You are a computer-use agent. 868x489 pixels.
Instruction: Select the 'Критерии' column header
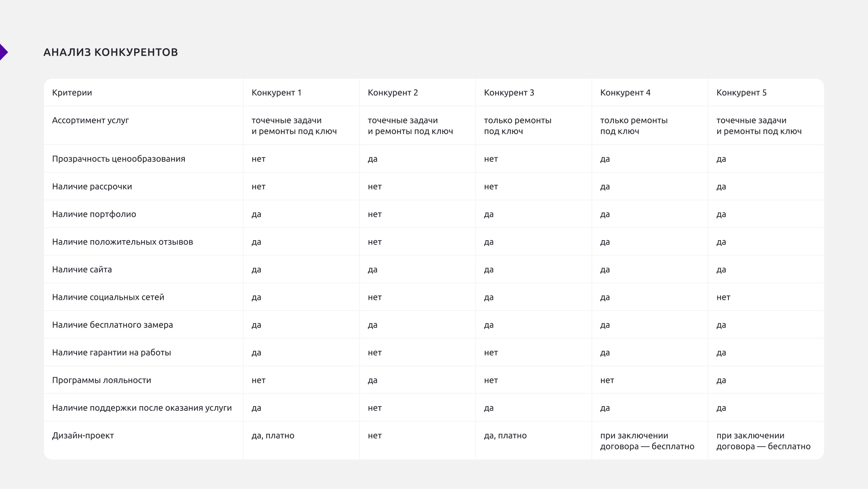click(x=72, y=93)
